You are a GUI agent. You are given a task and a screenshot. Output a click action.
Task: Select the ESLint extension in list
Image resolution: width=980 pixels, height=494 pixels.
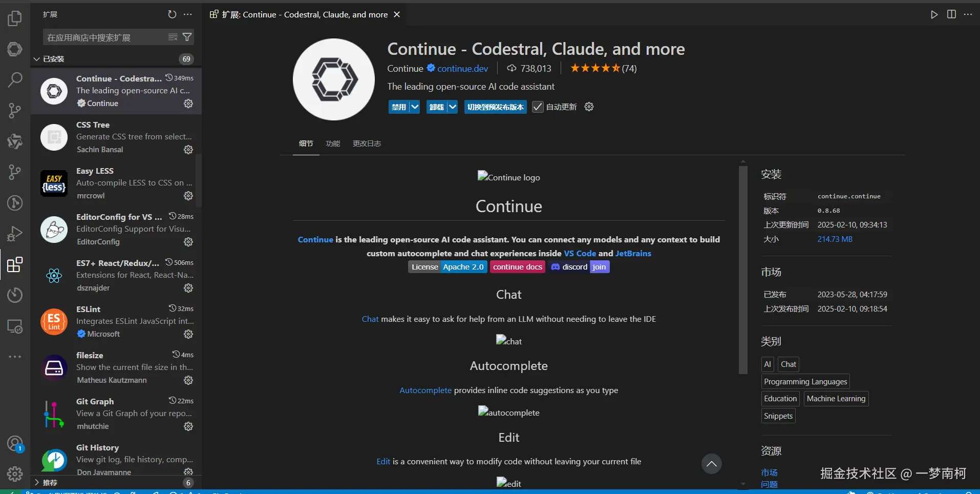pos(116,321)
